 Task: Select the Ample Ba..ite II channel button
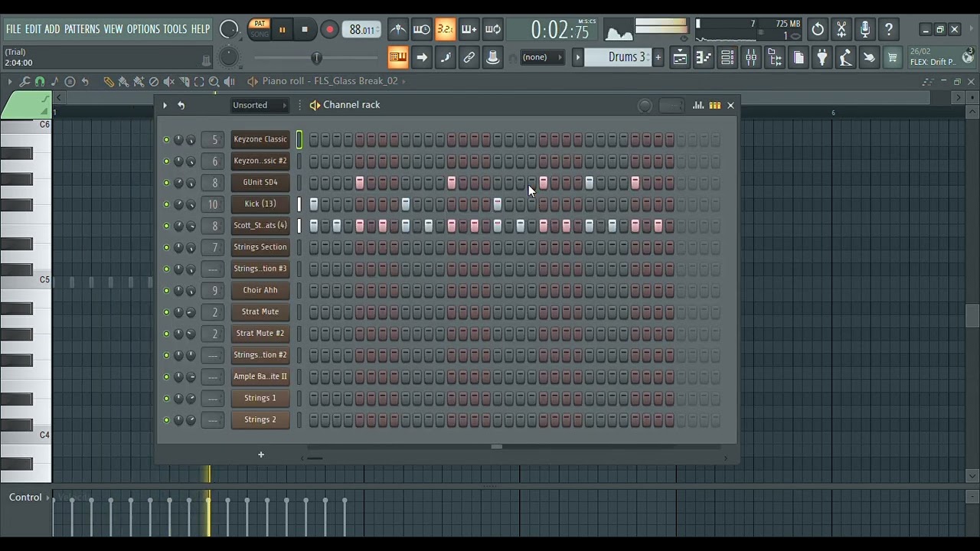260,377
